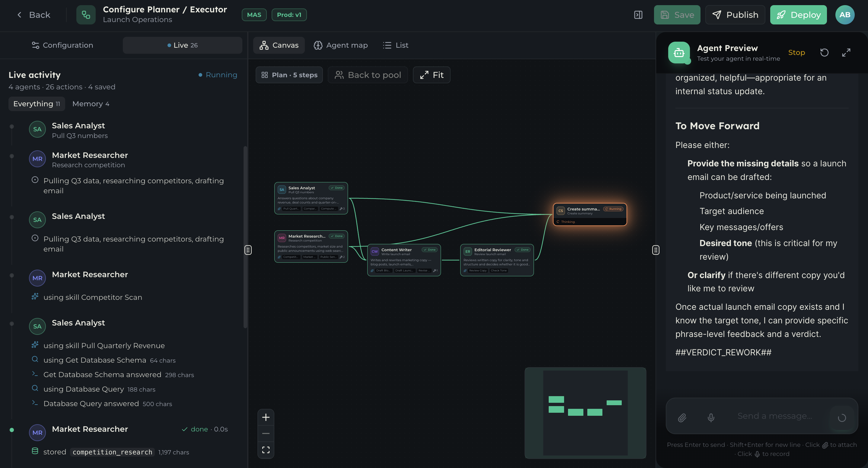This screenshot has width=868, height=468.
Task: Expand the Agent Preview panel
Action: click(x=846, y=53)
